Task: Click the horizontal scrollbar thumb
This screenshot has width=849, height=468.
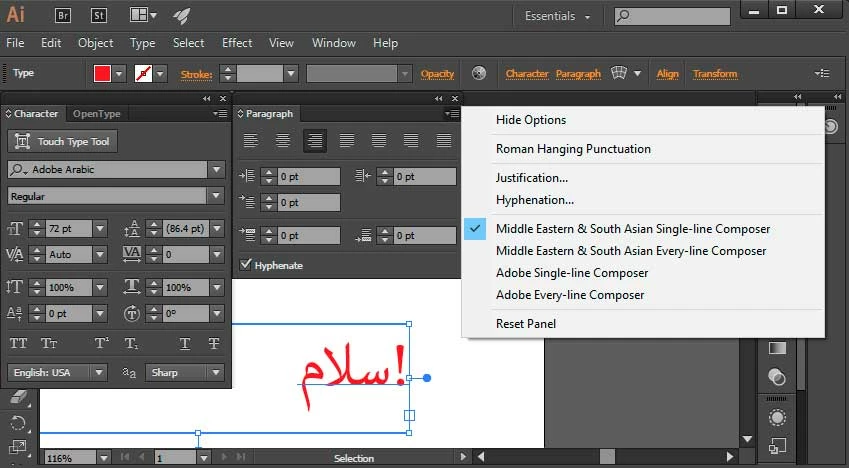Action: tap(608, 457)
